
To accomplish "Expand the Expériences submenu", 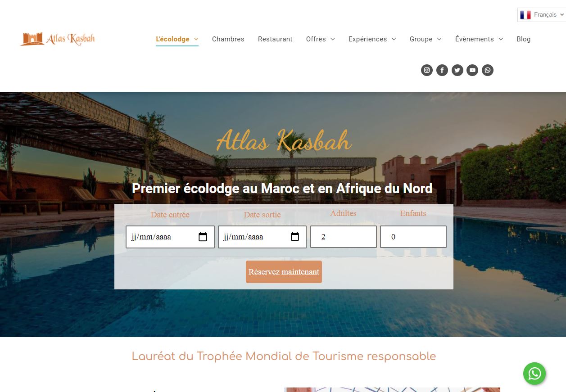I will (372, 39).
